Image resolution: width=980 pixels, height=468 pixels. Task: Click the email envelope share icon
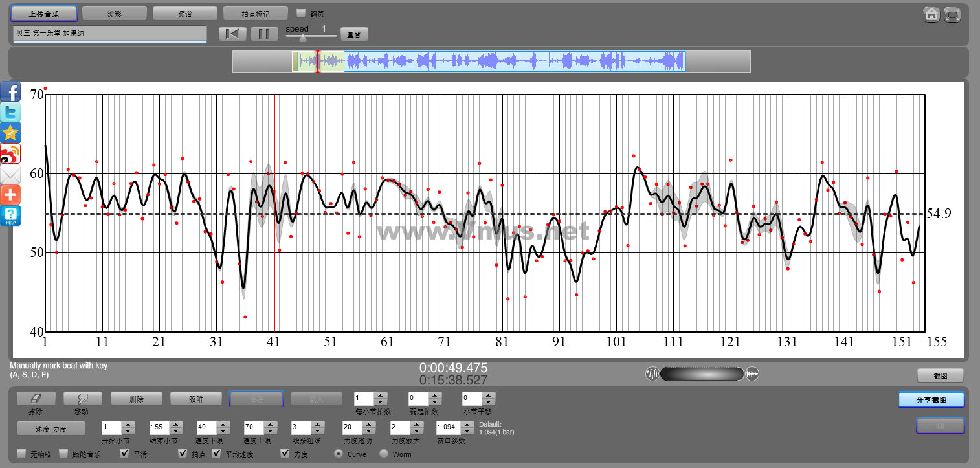[x=10, y=174]
